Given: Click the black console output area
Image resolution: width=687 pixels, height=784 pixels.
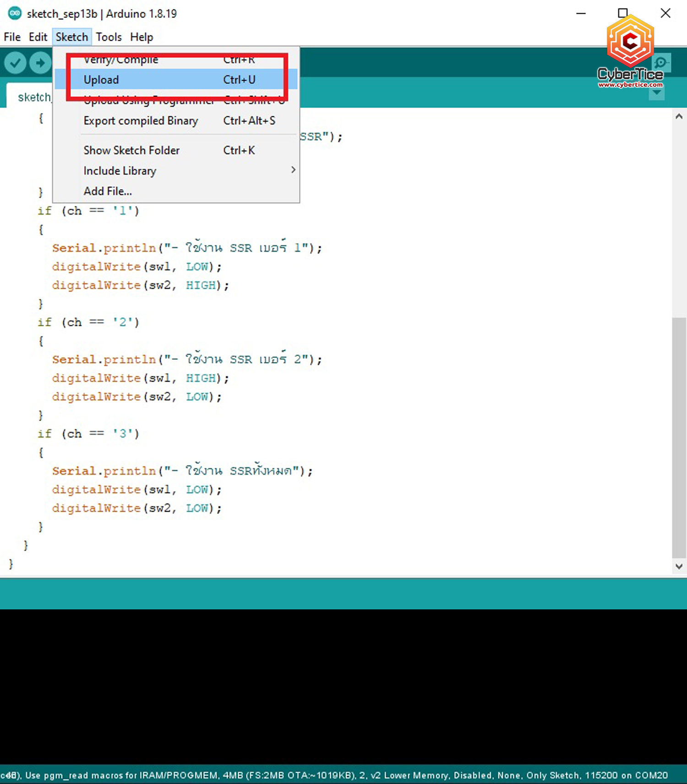Looking at the screenshot, I should (343, 687).
